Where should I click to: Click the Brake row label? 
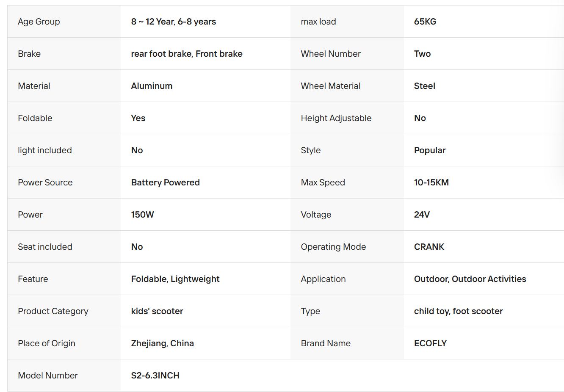point(29,54)
